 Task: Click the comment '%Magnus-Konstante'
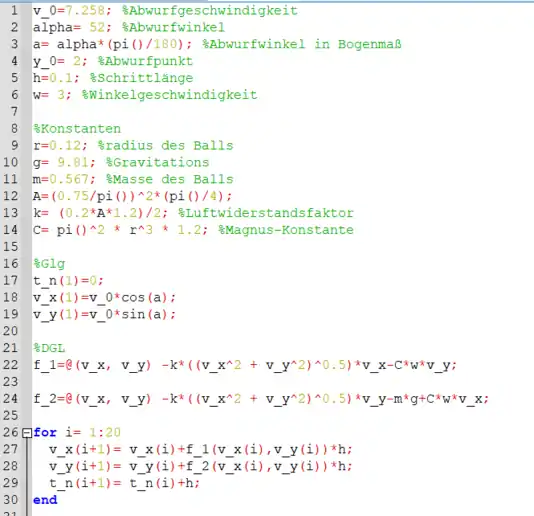coord(286,230)
